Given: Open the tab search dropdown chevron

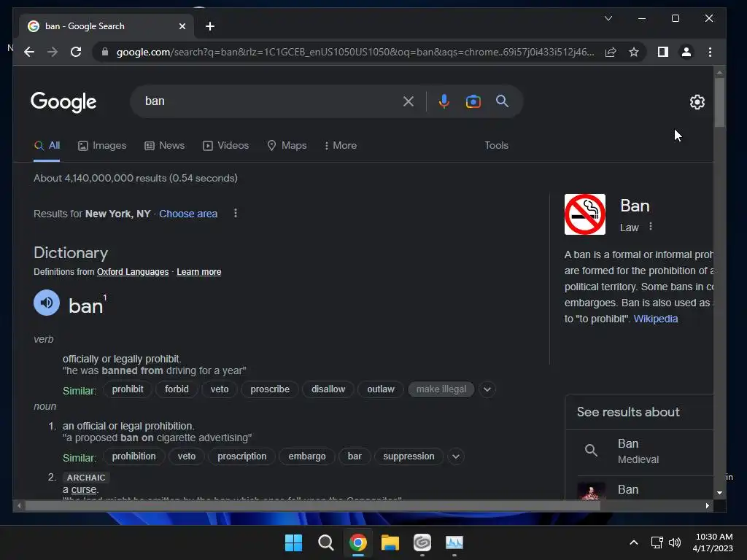Looking at the screenshot, I should click(x=608, y=18).
